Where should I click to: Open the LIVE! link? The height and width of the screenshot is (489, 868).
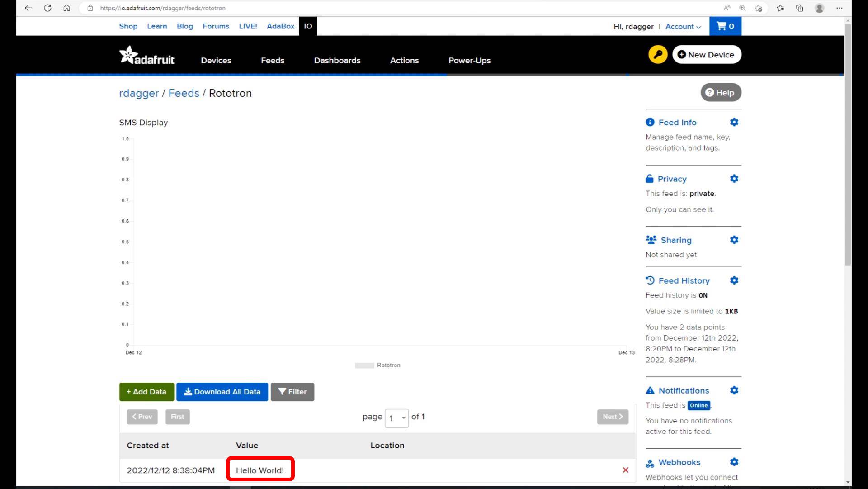pos(248,26)
